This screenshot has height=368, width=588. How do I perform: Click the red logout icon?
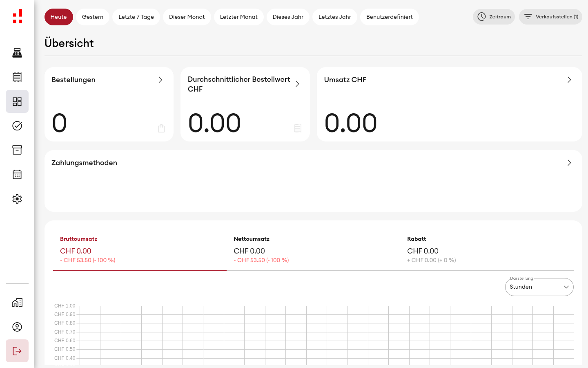tap(17, 351)
